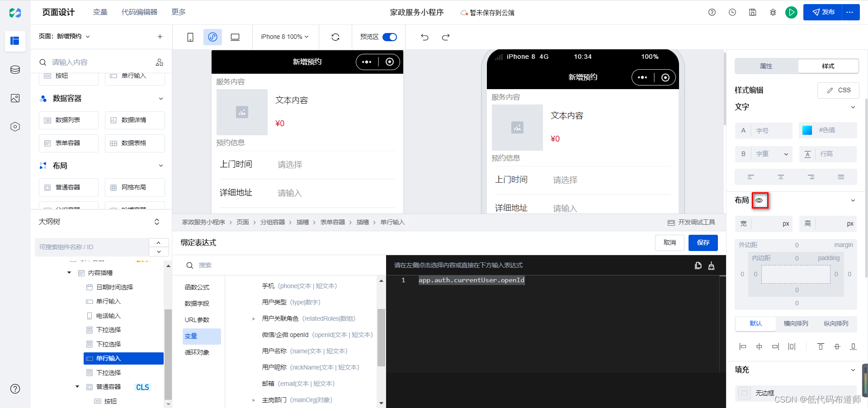The image size is (868, 408).
Task: Center align text in style panel
Action: [781, 177]
